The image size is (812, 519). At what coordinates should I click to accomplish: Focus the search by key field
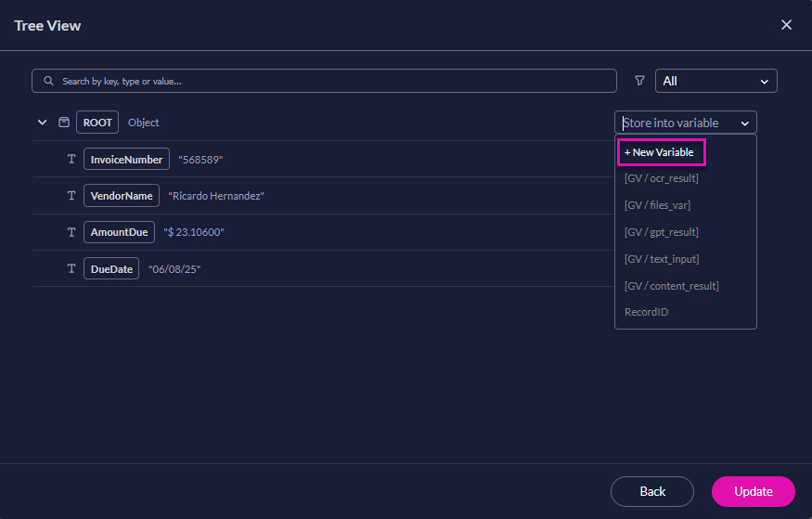[334, 82]
